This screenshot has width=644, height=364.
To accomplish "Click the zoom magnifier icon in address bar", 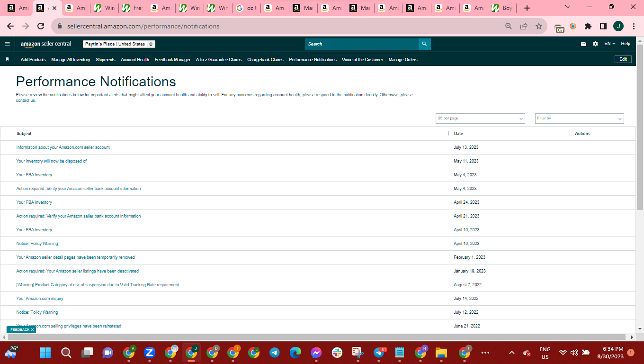I will pos(509,27).
